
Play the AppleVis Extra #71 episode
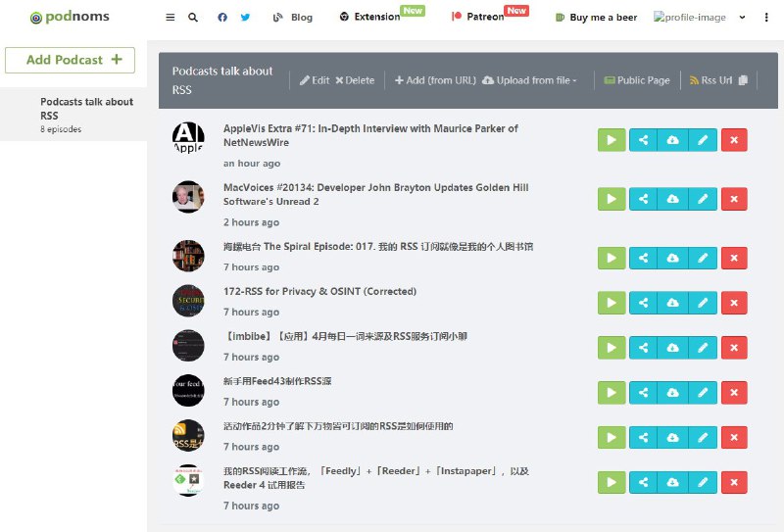[x=611, y=140]
